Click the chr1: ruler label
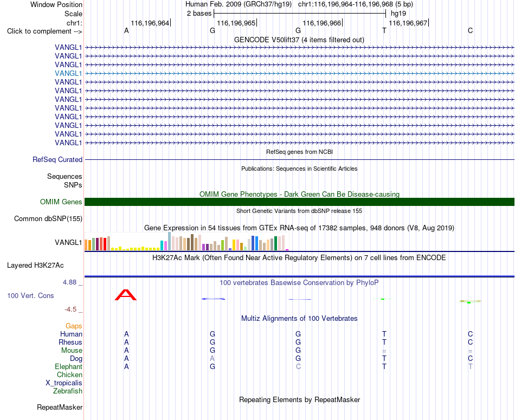This screenshot has width=515, height=420. 74,23
